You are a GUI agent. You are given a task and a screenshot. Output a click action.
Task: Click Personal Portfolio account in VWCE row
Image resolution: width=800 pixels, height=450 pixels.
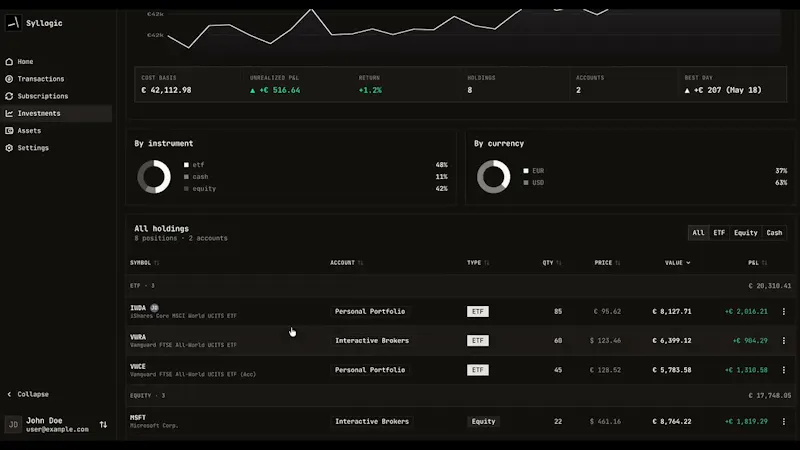370,370
